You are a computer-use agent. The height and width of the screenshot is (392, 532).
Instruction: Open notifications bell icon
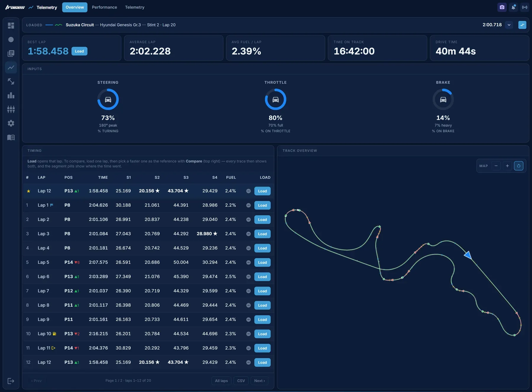[x=513, y=7]
